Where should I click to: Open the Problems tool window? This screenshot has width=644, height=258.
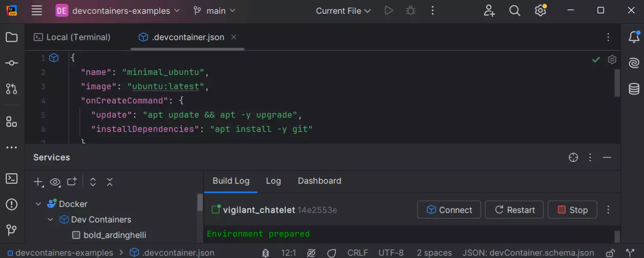pos(12,204)
